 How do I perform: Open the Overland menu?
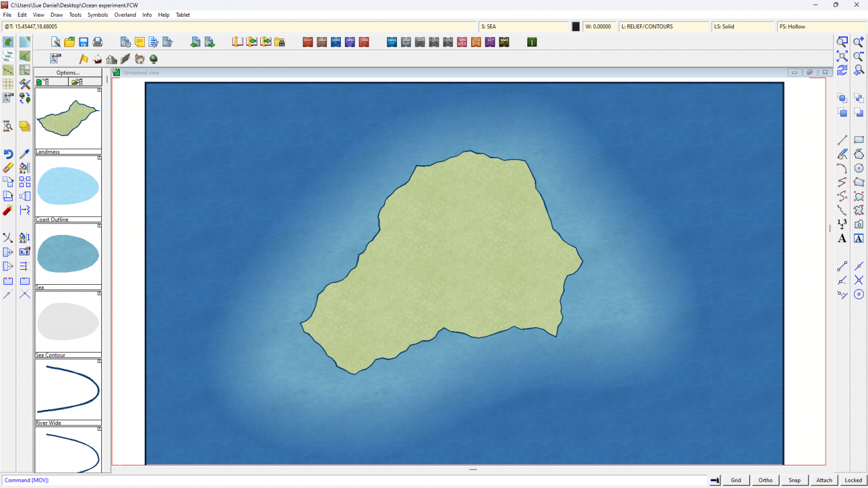pyautogui.click(x=125, y=15)
